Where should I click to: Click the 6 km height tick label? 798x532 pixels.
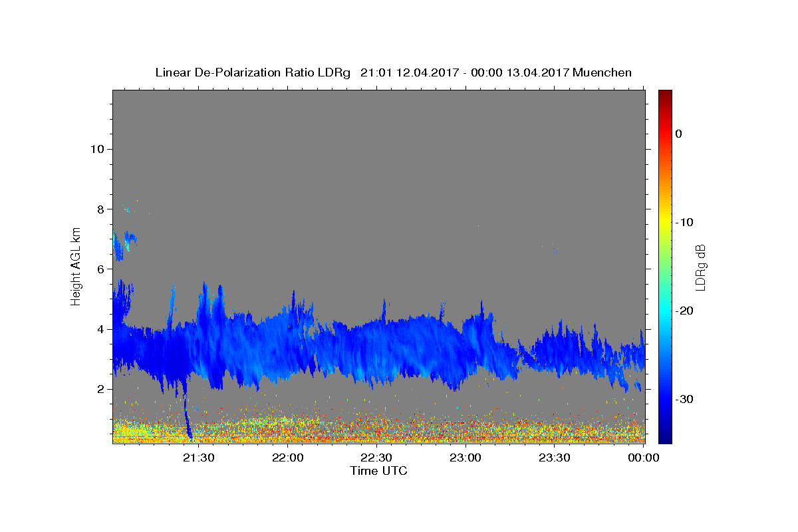pos(100,269)
